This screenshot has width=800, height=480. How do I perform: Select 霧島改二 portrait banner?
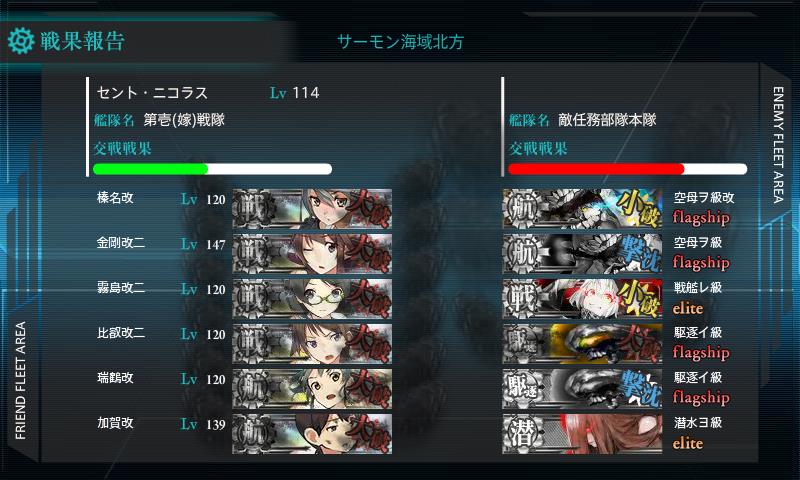pos(312,298)
